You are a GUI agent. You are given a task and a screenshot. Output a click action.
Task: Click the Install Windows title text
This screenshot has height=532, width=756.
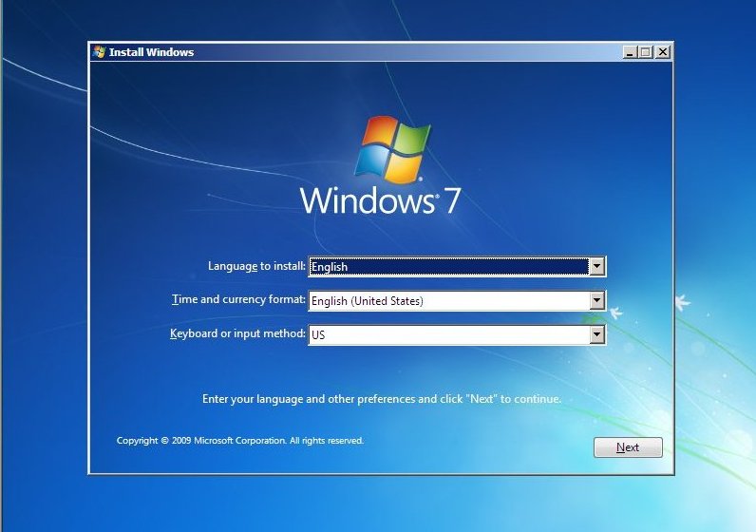click(x=151, y=52)
